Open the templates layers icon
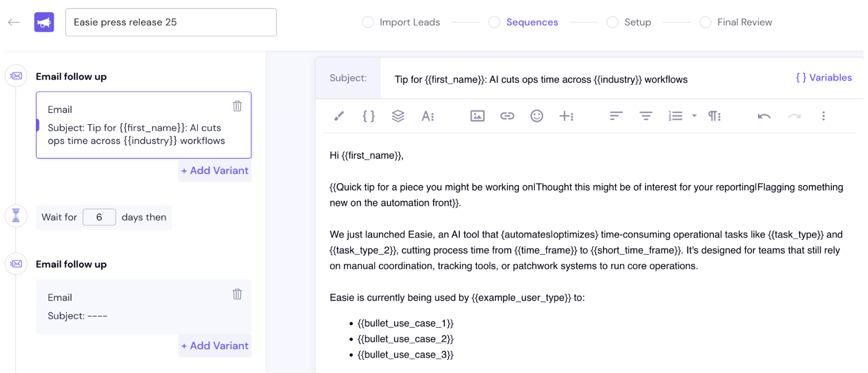The height and width of the screenshot is (373, 868). coord(398,116)
